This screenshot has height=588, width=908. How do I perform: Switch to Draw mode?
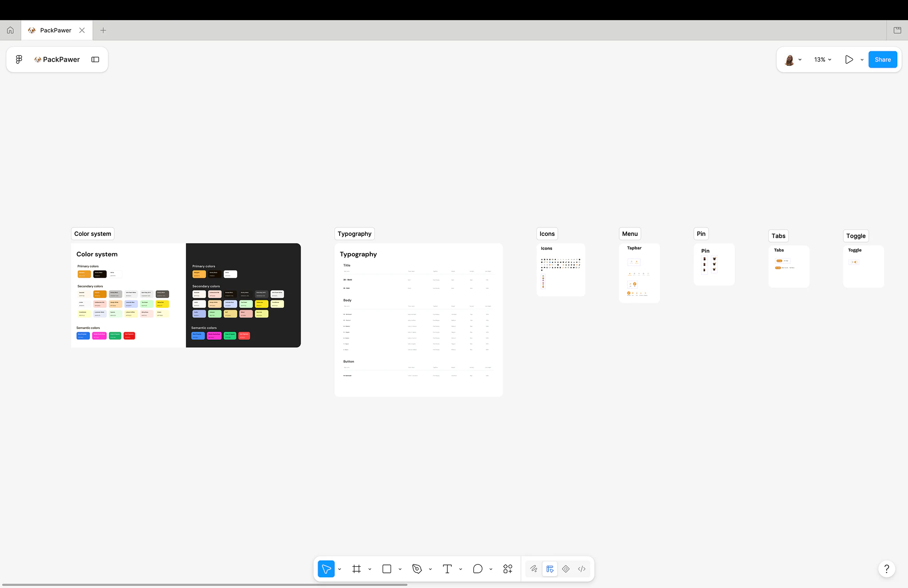click(534, 568)
